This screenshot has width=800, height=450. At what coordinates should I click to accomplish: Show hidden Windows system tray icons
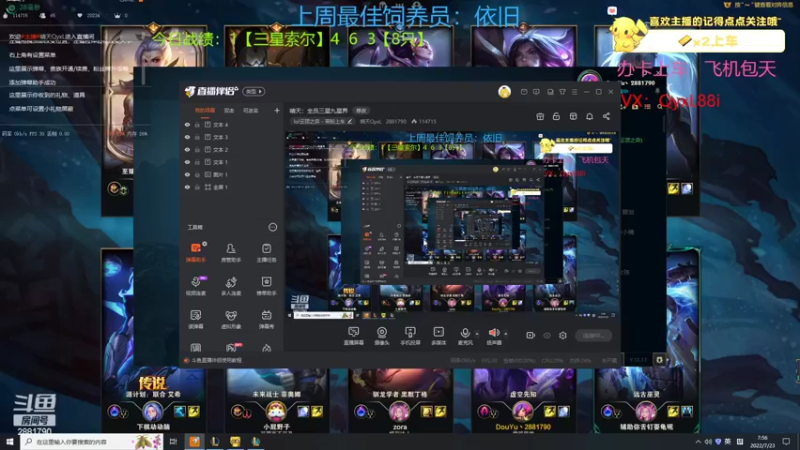[698, 441]
